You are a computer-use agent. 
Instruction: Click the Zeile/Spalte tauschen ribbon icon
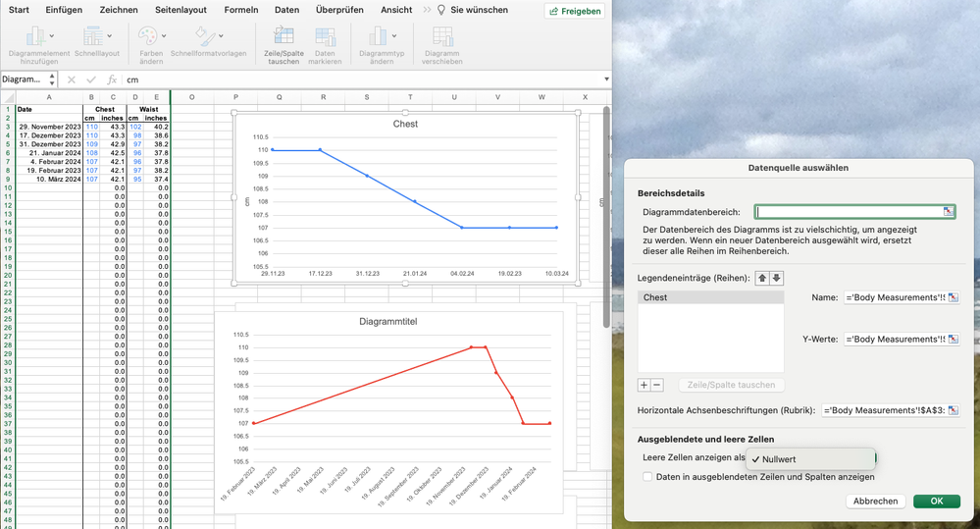[x=284, y=35]
